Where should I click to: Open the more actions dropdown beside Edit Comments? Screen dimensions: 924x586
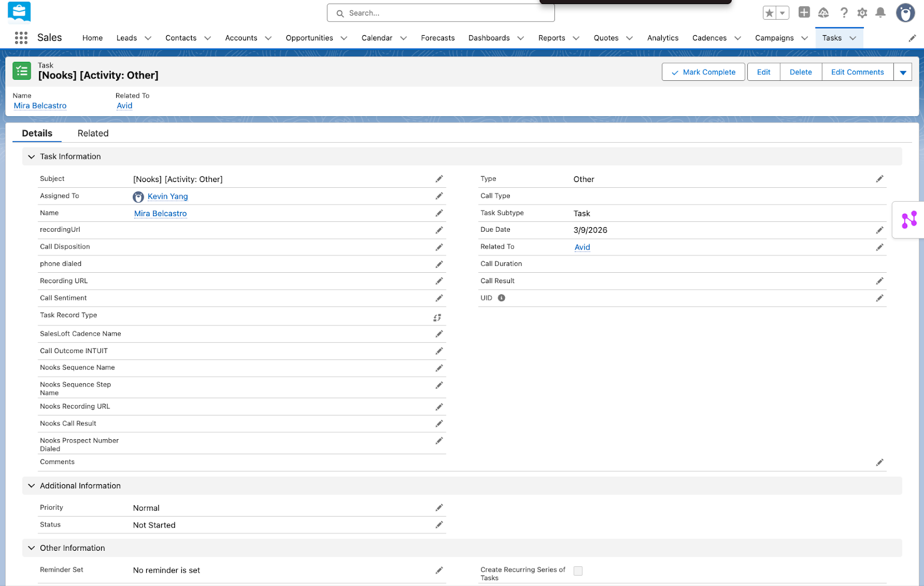pyautogui.click(x=903, y=72)
